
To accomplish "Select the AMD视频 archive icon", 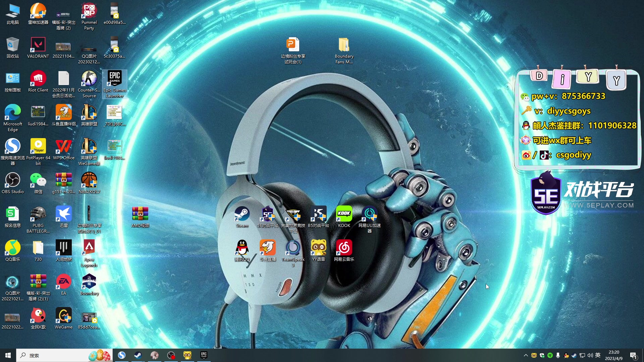I will [x=140, y=217].
